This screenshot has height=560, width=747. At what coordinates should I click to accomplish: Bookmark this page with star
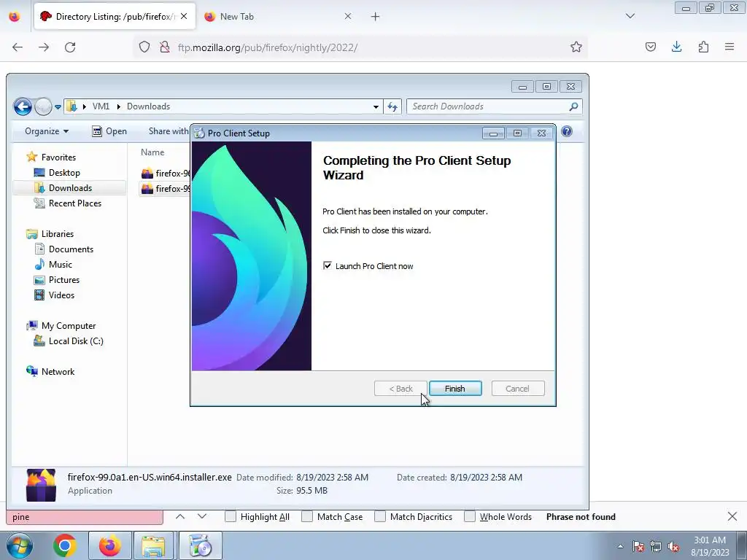click(x=576, y=47)
